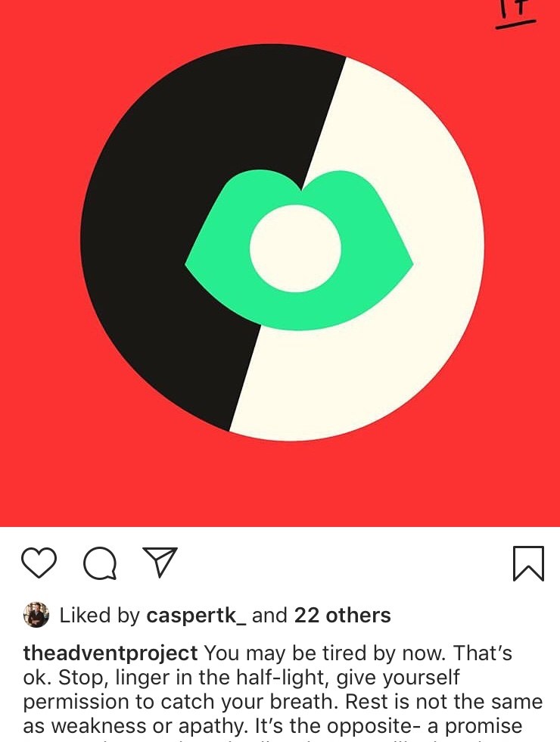Click the 'Liked by' text
This screenshot has height=742, width=560.
click(x=99, y=615)
